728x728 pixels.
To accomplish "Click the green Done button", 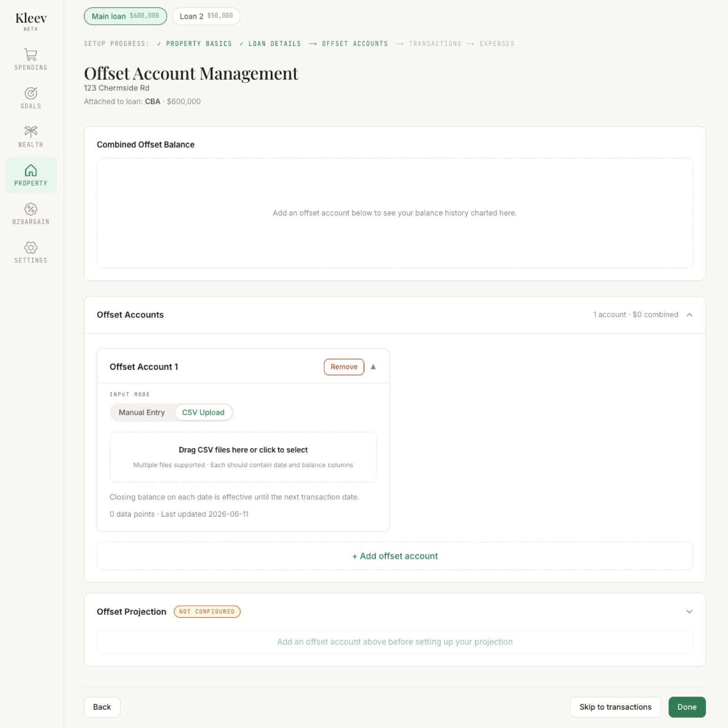I will click(x=687, y=707).
